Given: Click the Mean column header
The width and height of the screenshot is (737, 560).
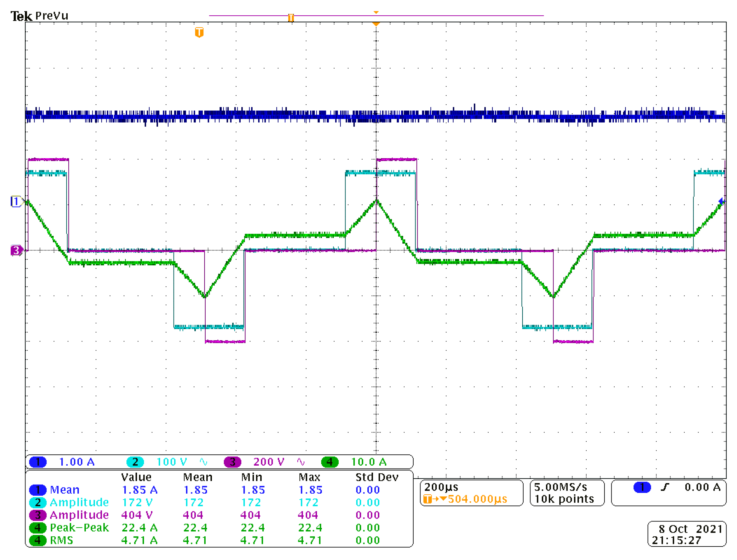Looking at the screenshot, I should [x=198, y=477].
